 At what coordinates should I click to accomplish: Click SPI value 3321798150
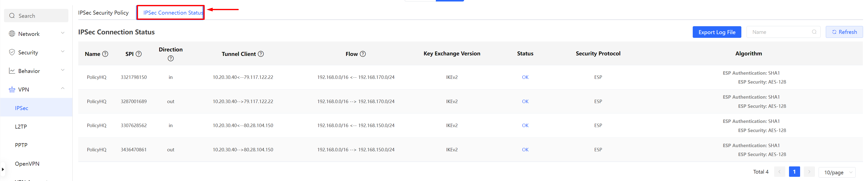coord(134,77)
